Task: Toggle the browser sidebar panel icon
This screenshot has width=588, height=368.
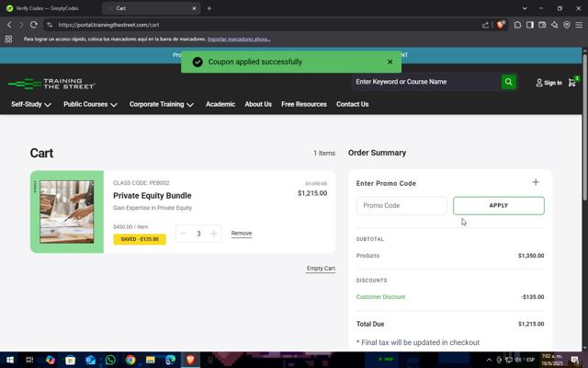Action: 530,25
